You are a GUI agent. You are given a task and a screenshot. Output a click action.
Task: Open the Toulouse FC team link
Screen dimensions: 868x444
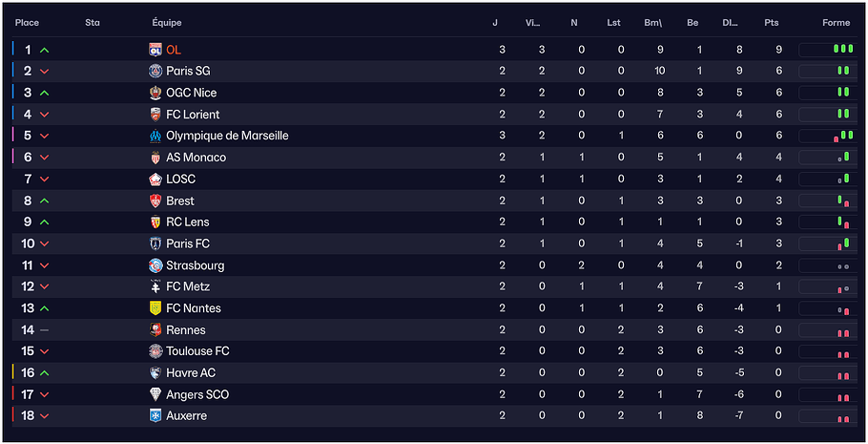(197, 351)
